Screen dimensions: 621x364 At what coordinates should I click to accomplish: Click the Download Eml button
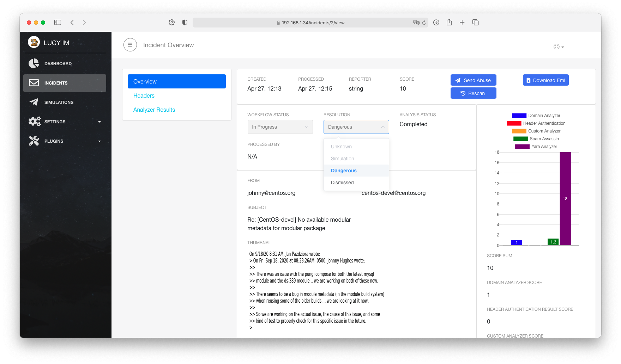545,80
